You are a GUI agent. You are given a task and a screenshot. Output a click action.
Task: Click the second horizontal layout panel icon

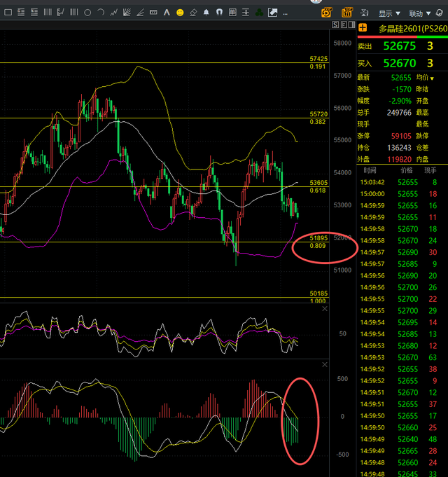coord(34,13)
